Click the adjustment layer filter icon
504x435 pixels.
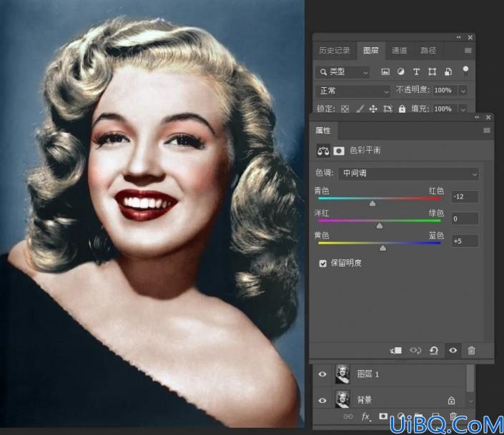pos(400,72)
